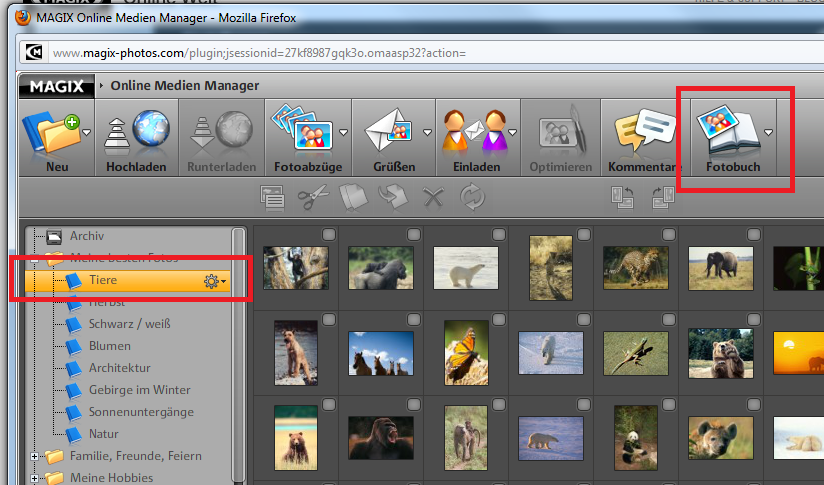This screenshot has width=824, height=485.
Task: Check the horses photo checkbox
Action: (x=414, y=319)
